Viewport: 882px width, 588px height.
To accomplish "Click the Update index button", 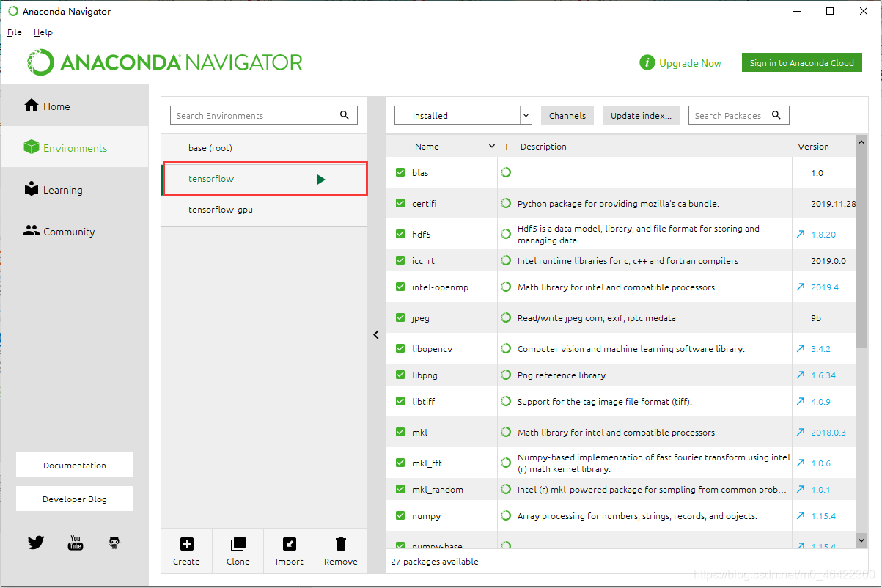I will [641, 115].
